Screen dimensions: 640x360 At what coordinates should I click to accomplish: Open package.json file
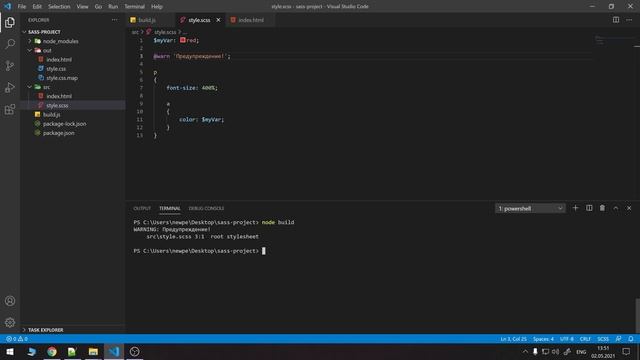coord(58,133)
